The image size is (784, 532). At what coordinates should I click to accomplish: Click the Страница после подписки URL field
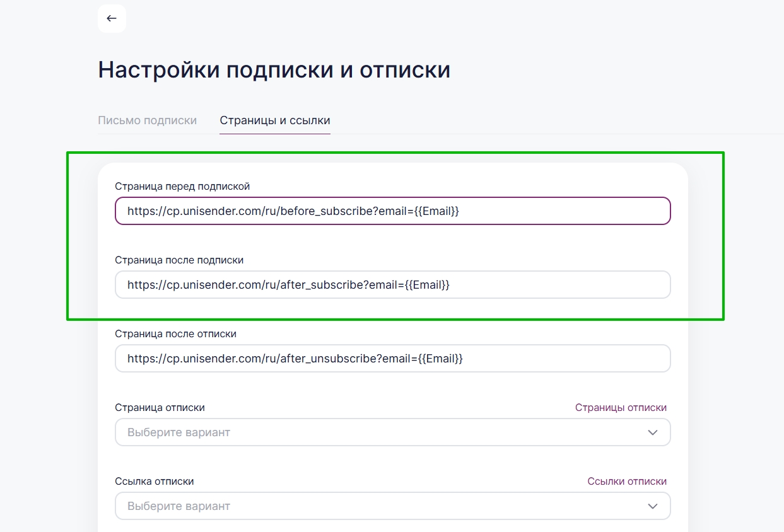coord(392,285)
